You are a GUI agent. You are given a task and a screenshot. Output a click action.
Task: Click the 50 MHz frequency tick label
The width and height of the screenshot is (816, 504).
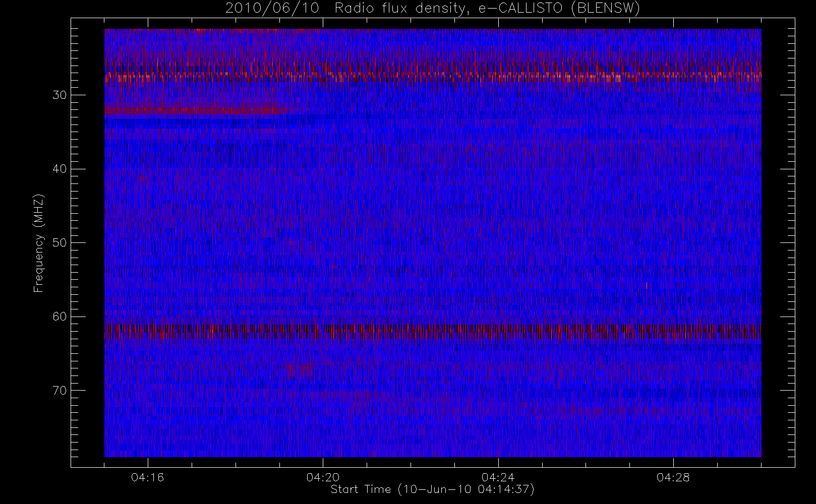pyautogui.click(x=60, y=242)
